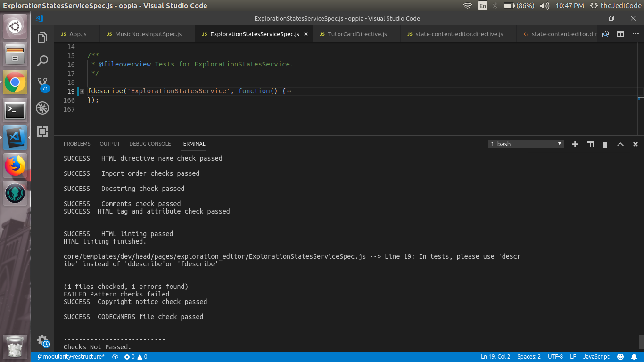Change indentation Spaces: 2 setting
Image resolution: width=644 pixels, height=362 pixels.
(x=529, y=357)
